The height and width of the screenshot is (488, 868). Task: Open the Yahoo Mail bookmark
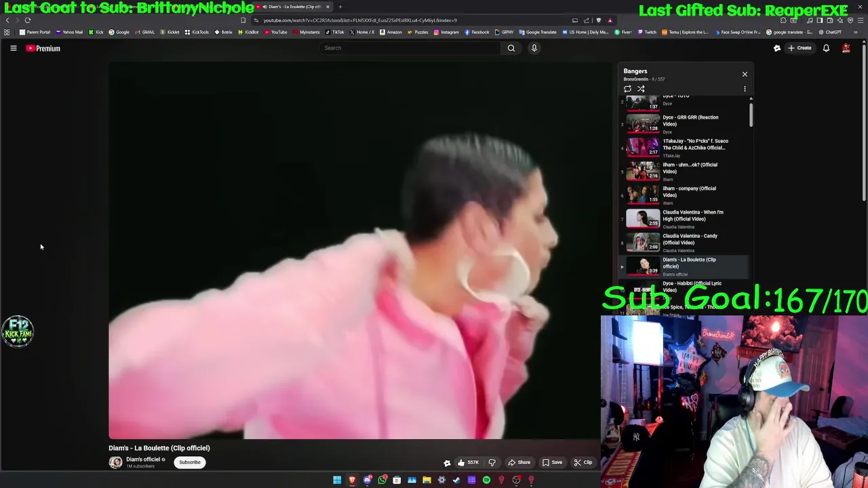click(x=69, y=32)
